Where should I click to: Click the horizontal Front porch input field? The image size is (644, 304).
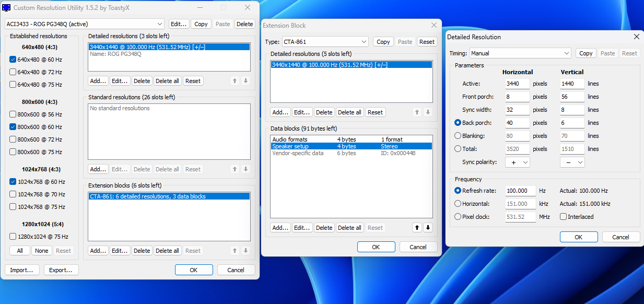click(x=517, y=97)
